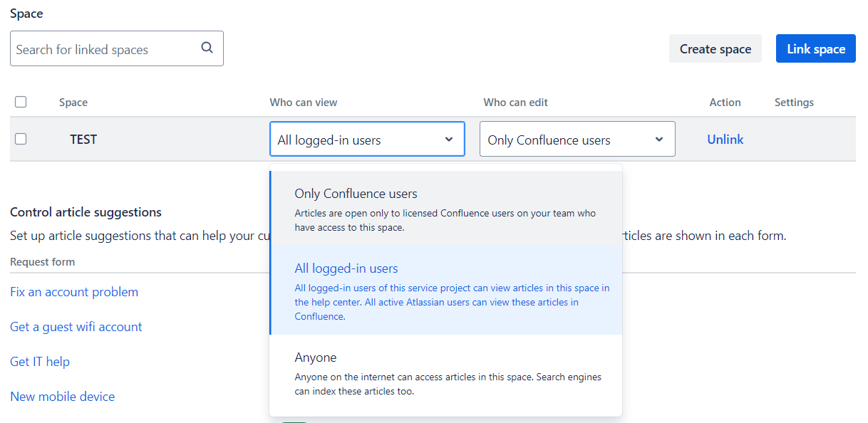Click the search magnifier icon
The height and width of the screenshot is (423, 868).
click(207, 48)
